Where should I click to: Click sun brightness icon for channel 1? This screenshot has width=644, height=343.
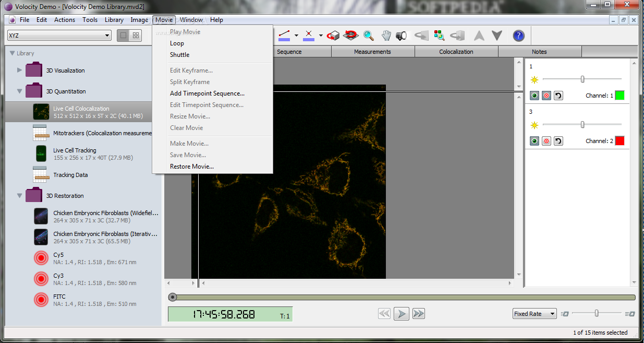(x=534, y=80)
